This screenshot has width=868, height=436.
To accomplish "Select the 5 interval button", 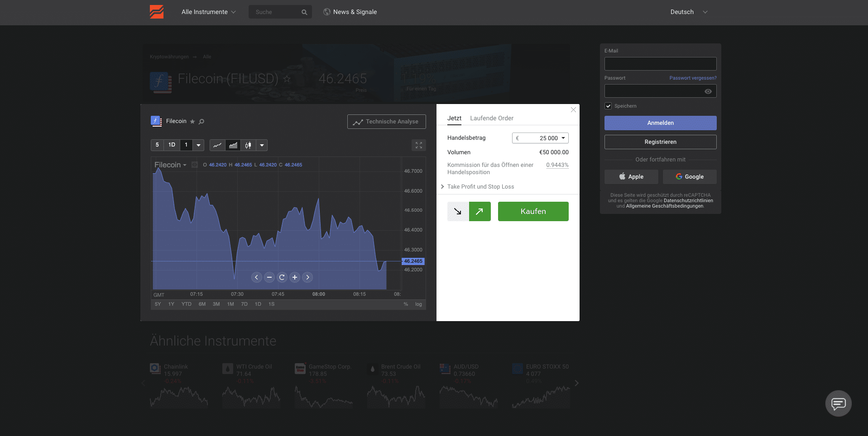I will 157,145.
